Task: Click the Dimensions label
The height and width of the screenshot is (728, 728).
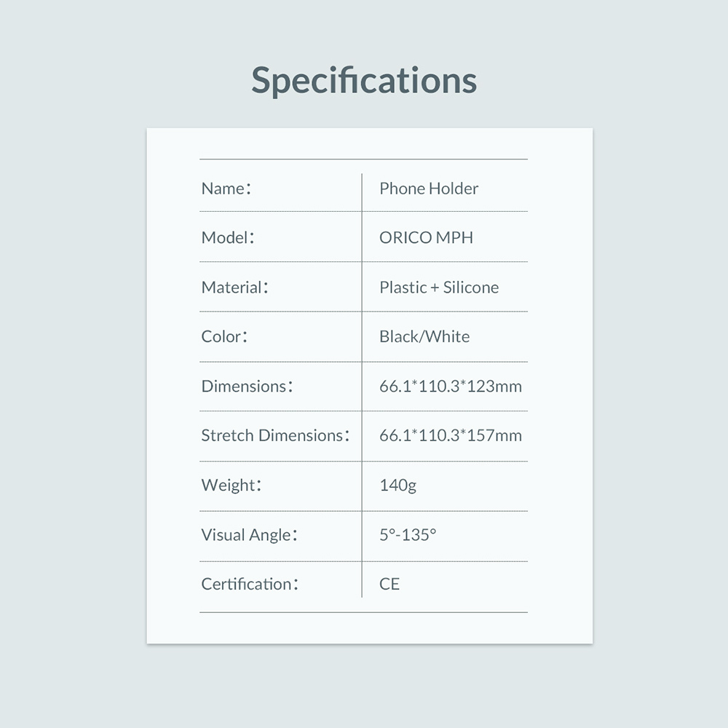Action: click(247, 386)
